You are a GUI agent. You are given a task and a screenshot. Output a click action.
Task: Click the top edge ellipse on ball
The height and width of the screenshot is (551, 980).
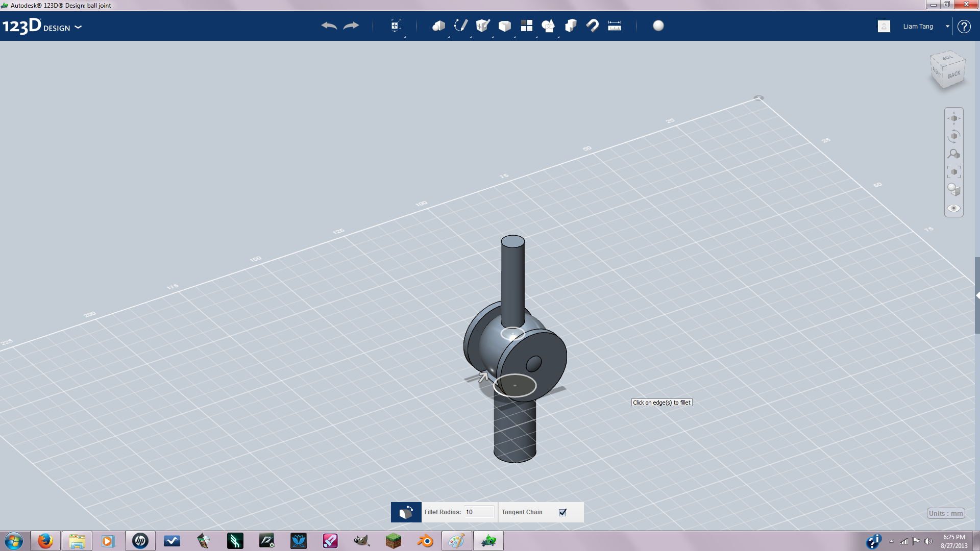[512, 334]
